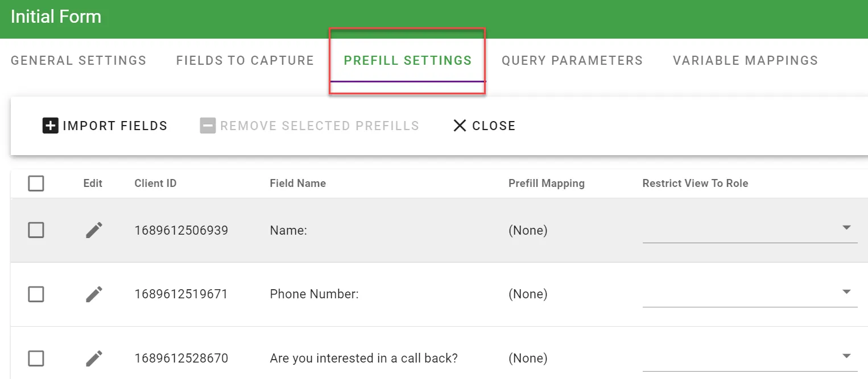This screenshot has height=379, width=868.
Task: Check the call back question row checkbox
Action: coord(36,359)
